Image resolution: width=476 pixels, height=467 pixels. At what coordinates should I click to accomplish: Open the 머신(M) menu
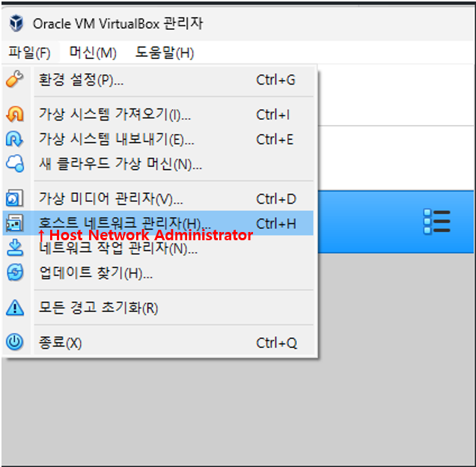pyautogui.click(x=93, y=52)
